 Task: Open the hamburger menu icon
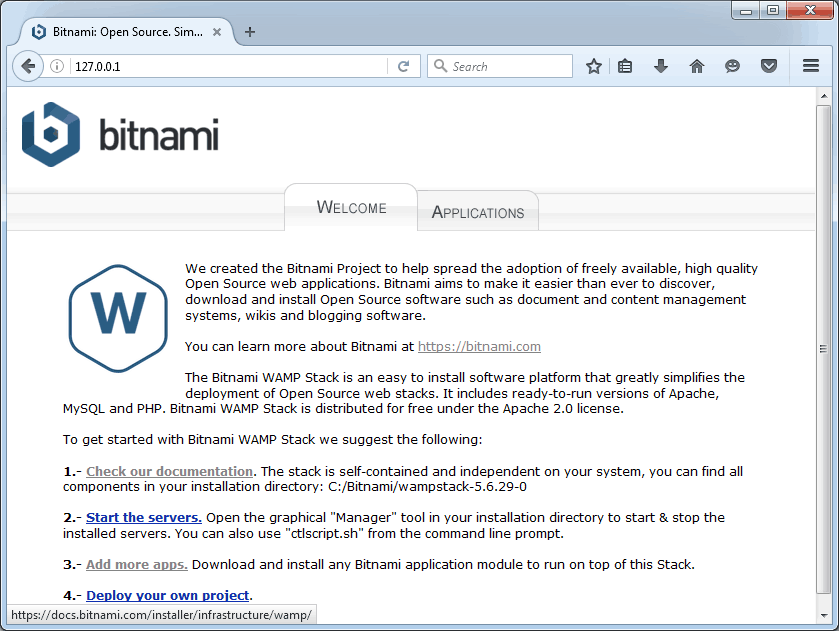click(811, 66)
